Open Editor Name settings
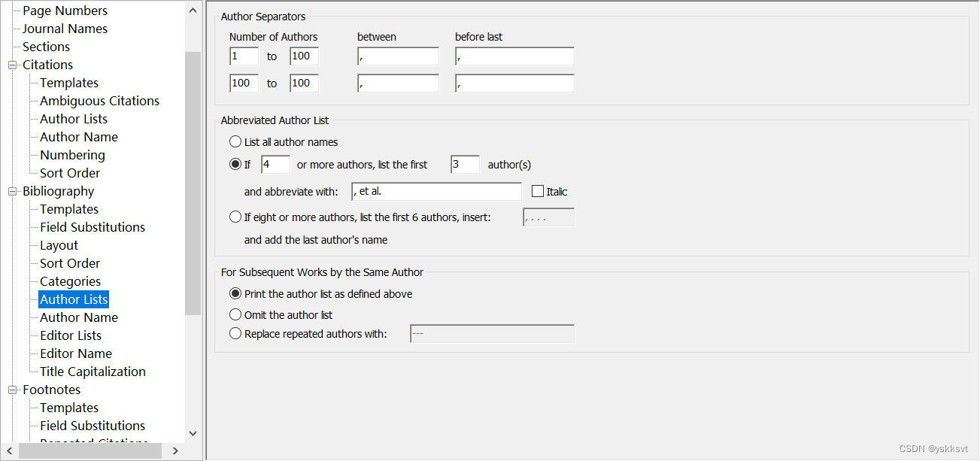Viewport: 980px width, 461px height. click(76, 353)
